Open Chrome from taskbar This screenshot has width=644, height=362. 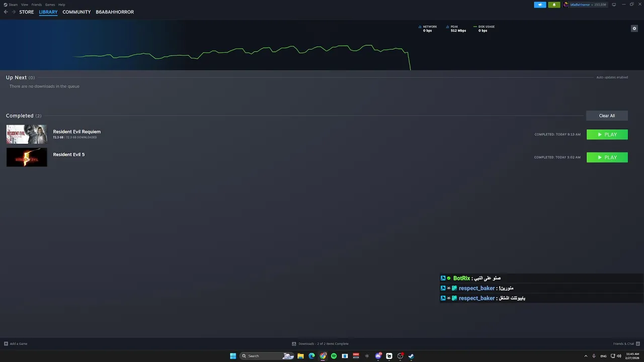pyautogui.click(x=323, y=356)
